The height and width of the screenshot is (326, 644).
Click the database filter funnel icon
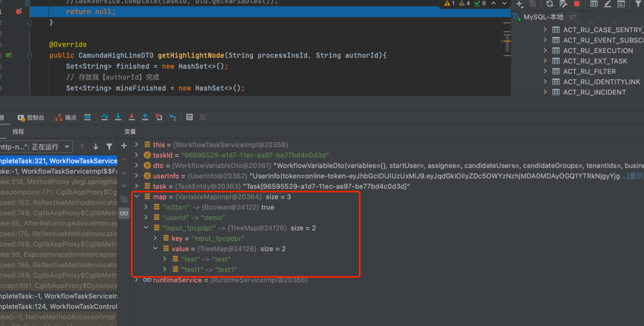click(638, 4)
